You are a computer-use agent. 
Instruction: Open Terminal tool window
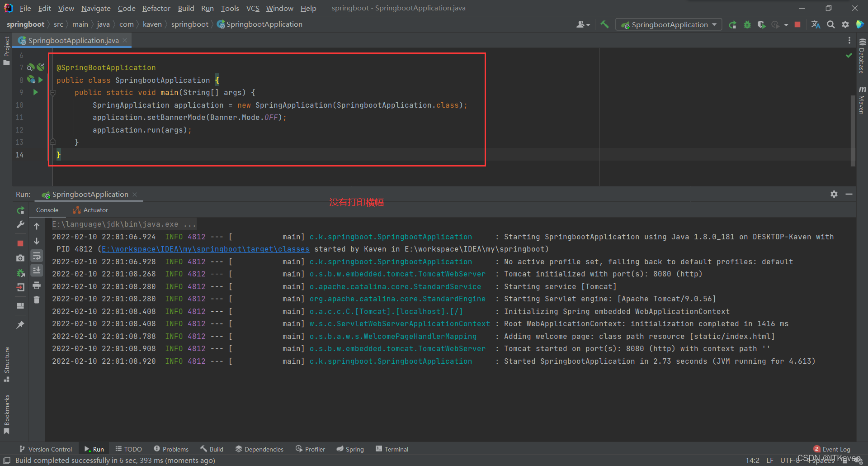[x=392, y=449]
